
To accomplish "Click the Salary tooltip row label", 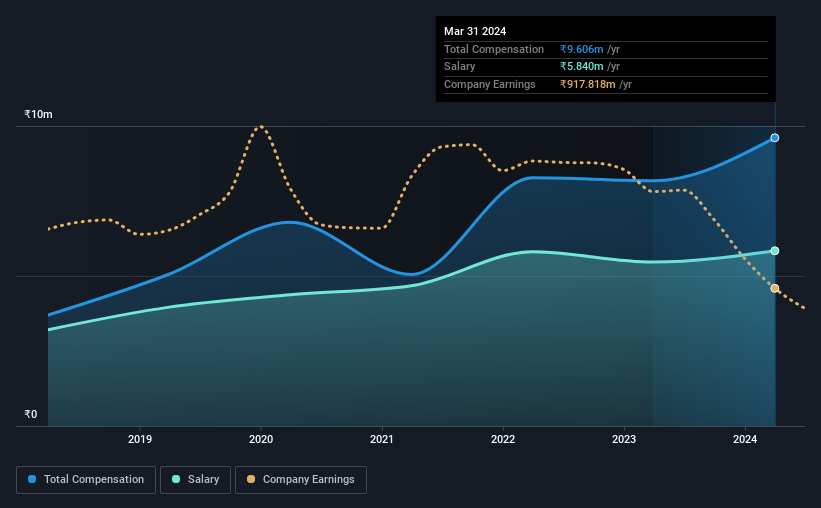I will (x=460, y=67).
